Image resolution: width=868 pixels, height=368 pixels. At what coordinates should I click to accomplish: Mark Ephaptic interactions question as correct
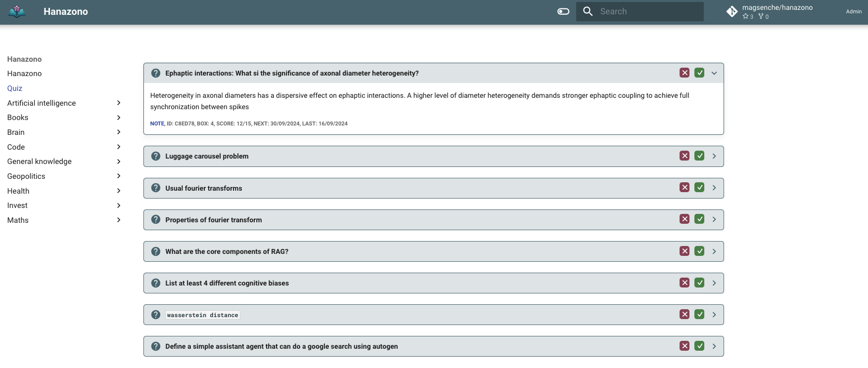(699, 73)
